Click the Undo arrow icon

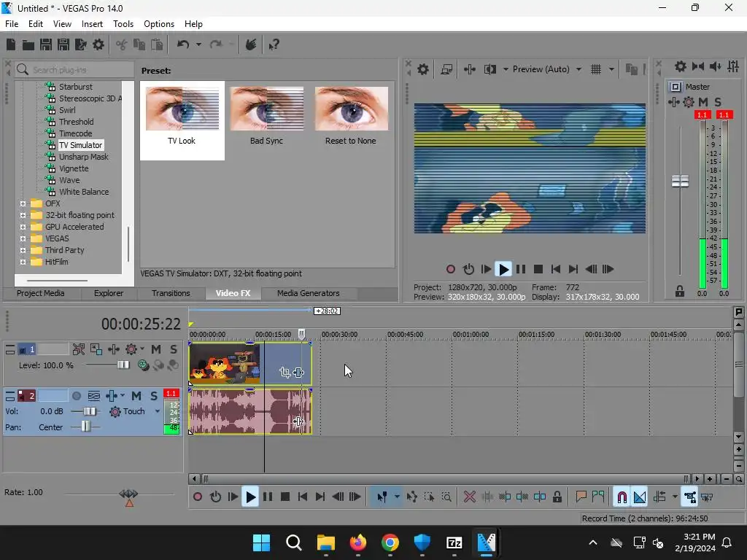click(183, 44)
